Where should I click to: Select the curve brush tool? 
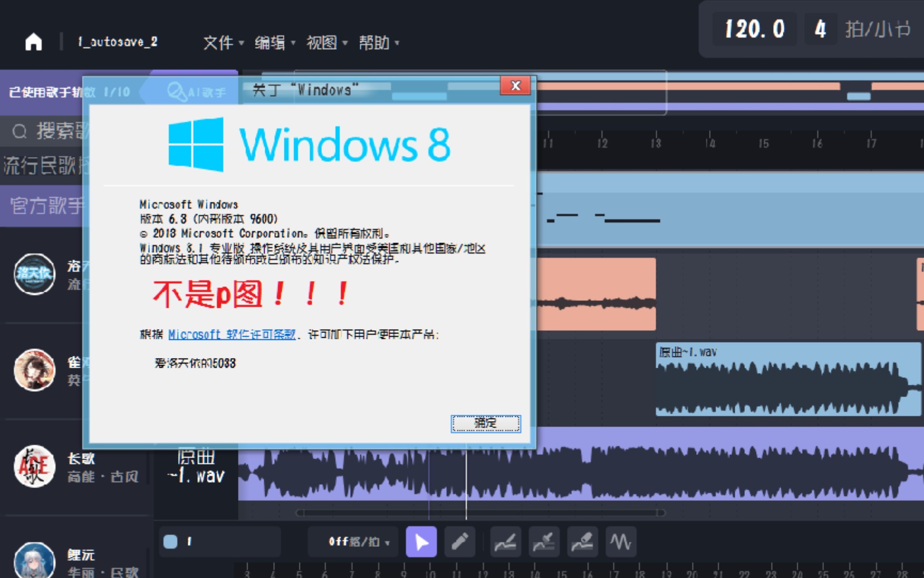pyautogui.click(x=544, y=542)
